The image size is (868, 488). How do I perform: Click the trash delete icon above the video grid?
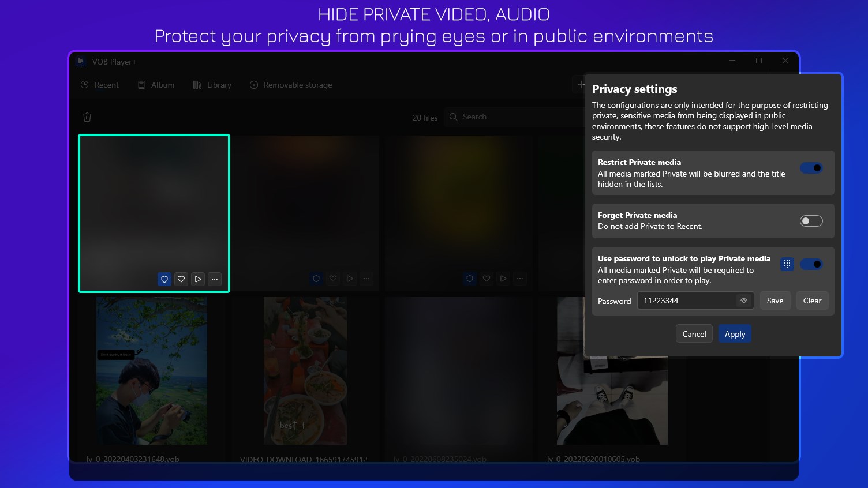click(x=87, y=117)
